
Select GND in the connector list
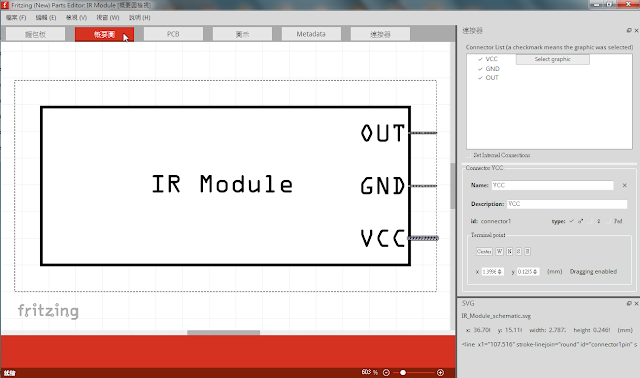(492, 69)
